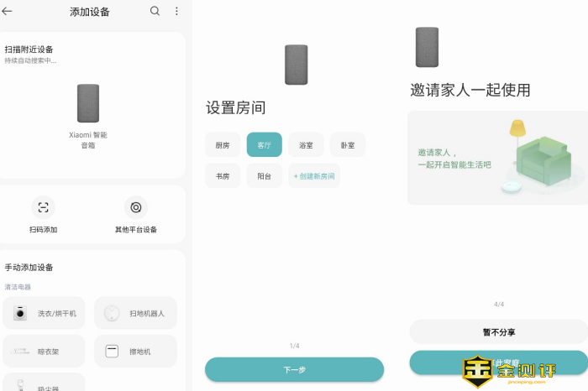Tap the 其他平台设备 icon
Image resolution: width=588 pixels, height=391 pixels.
pyautogui.click(x=135, y=207)
